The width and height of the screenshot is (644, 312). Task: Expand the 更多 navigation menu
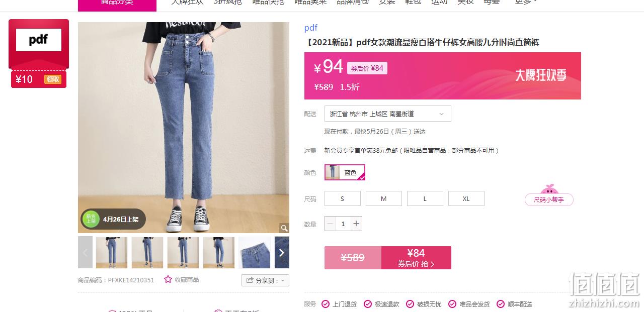[526, 2]
